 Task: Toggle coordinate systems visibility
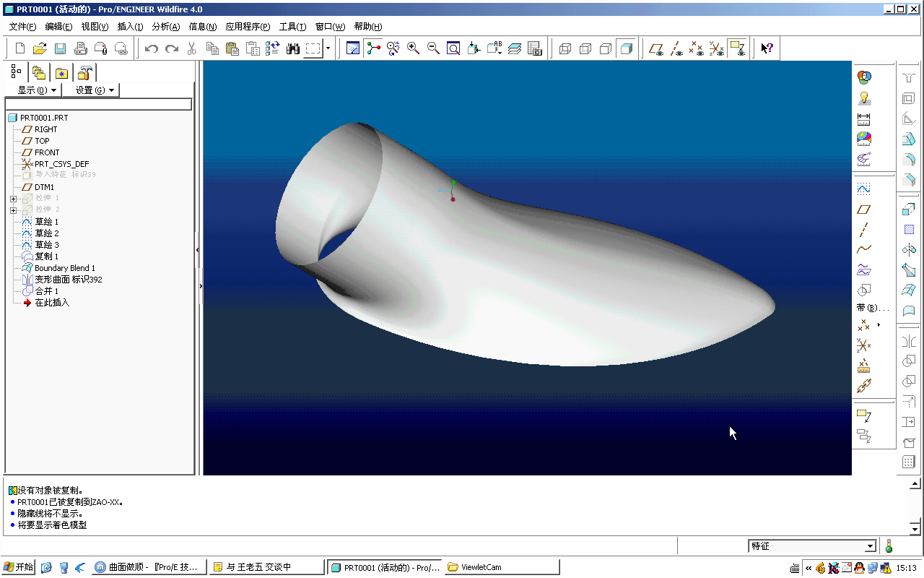[x=717, y=48]
